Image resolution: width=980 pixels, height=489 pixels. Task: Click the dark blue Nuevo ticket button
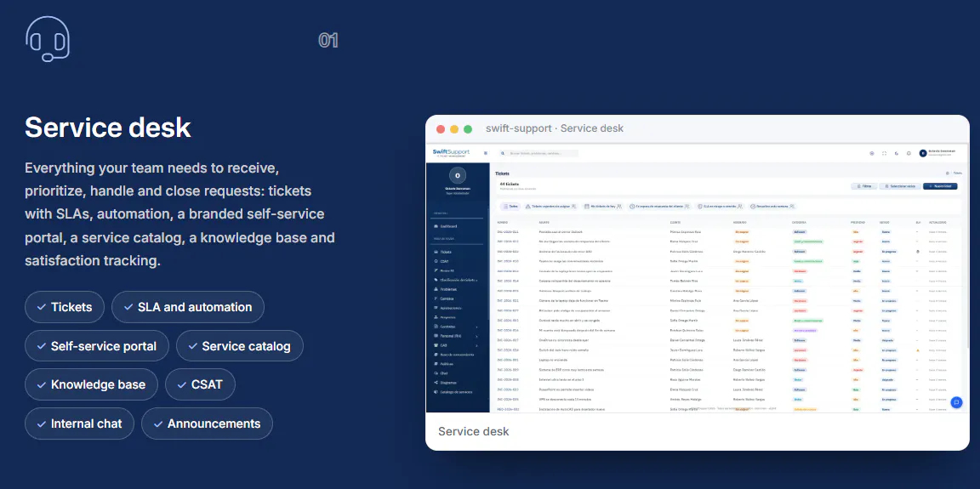[x=940, y=186]
